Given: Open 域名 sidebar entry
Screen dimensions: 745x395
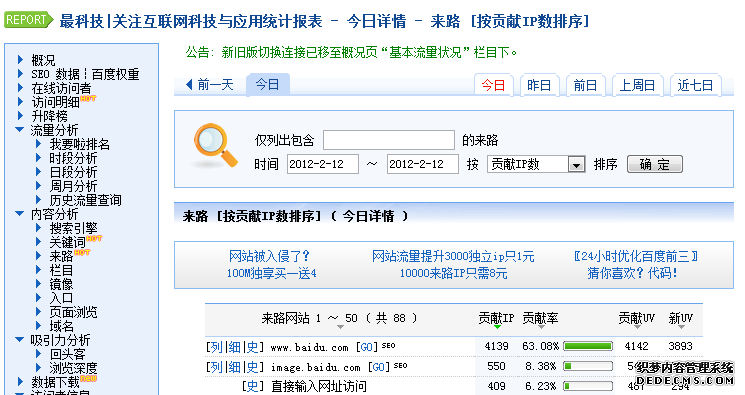Looking at the screenshot, I should click(x=61, y=326).
